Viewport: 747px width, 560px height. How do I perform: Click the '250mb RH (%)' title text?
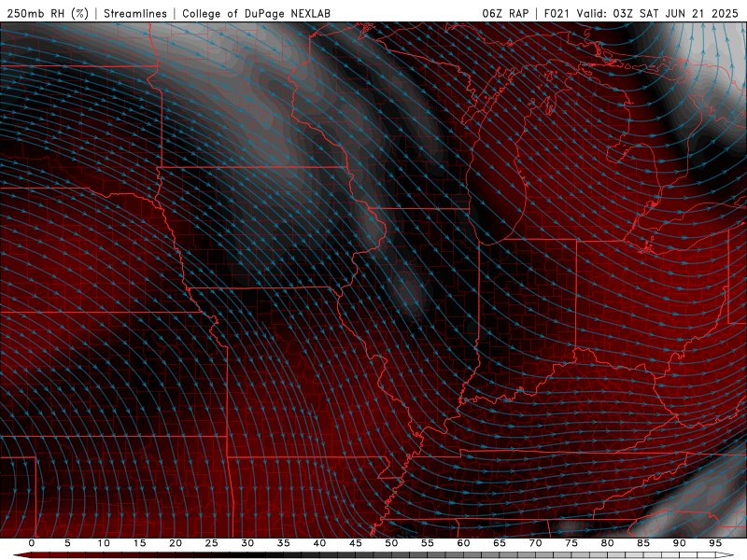[49, 13]
